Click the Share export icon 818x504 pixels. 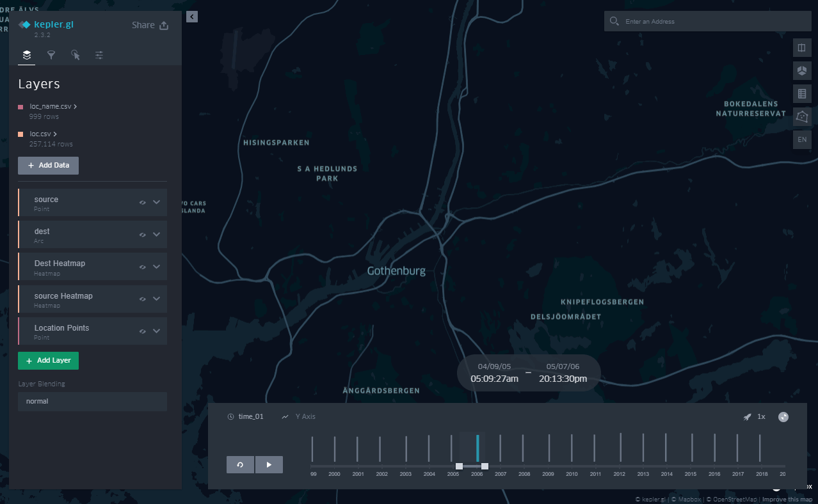(x=164, y=26)
